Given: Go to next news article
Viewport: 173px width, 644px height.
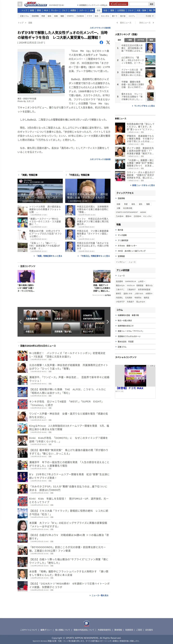Looking at the screenshot, I should pos(147,23).
